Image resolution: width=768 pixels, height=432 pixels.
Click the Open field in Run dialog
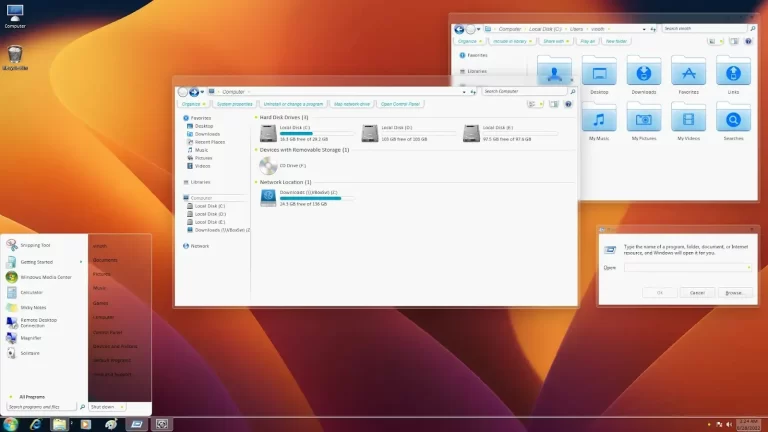(x=687, y=267)
